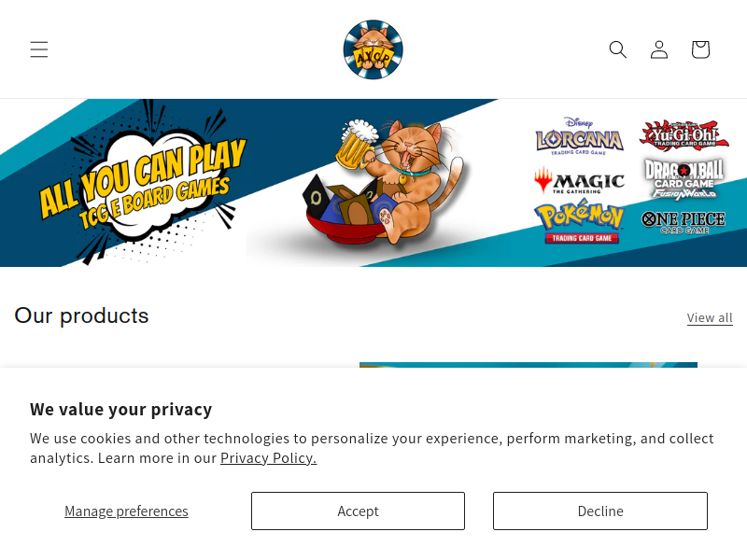The height and width of the screenshot is (560, 747).
Task: Click View all products link
Action: [x=710, y=317]
